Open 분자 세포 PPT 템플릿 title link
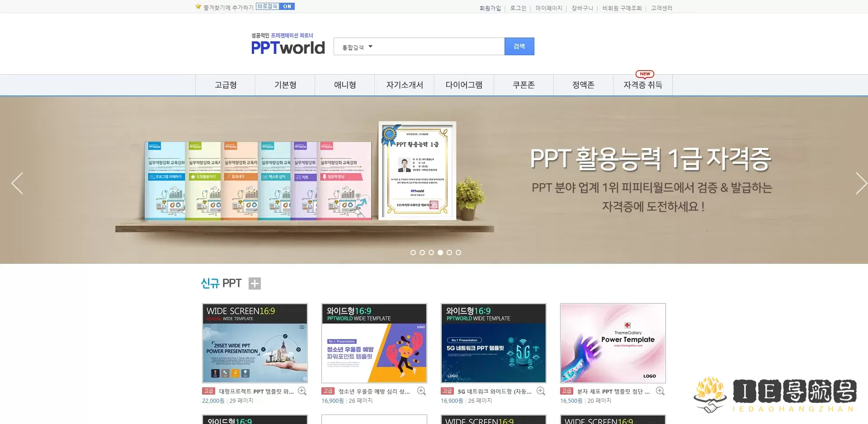Viewport: 868px width, 424px height. coord(613,391)
